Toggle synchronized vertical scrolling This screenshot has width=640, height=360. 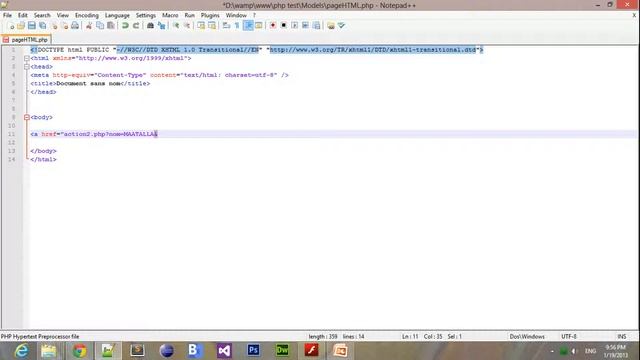201,26
